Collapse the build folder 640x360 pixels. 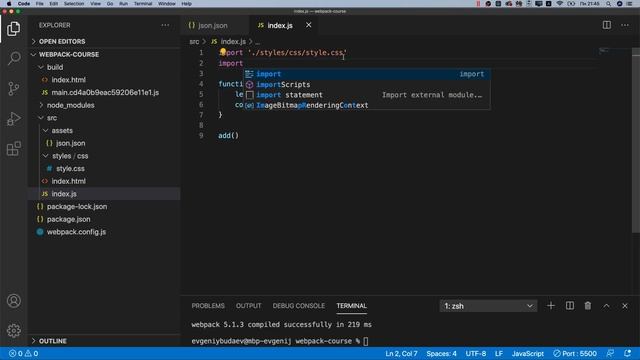104,67
